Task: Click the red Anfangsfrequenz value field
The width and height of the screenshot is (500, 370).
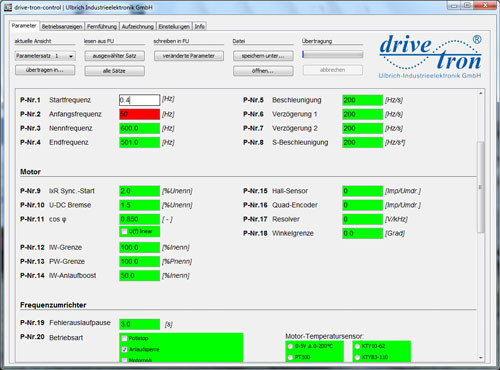Action: coord(139,114)
